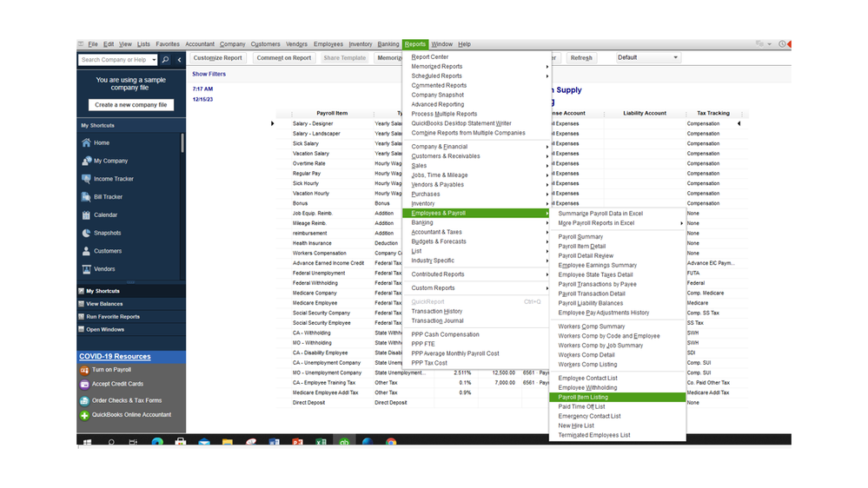Select Order Checks & Tax Forms icon
The image size is (868, 488).
click(84, 401)
